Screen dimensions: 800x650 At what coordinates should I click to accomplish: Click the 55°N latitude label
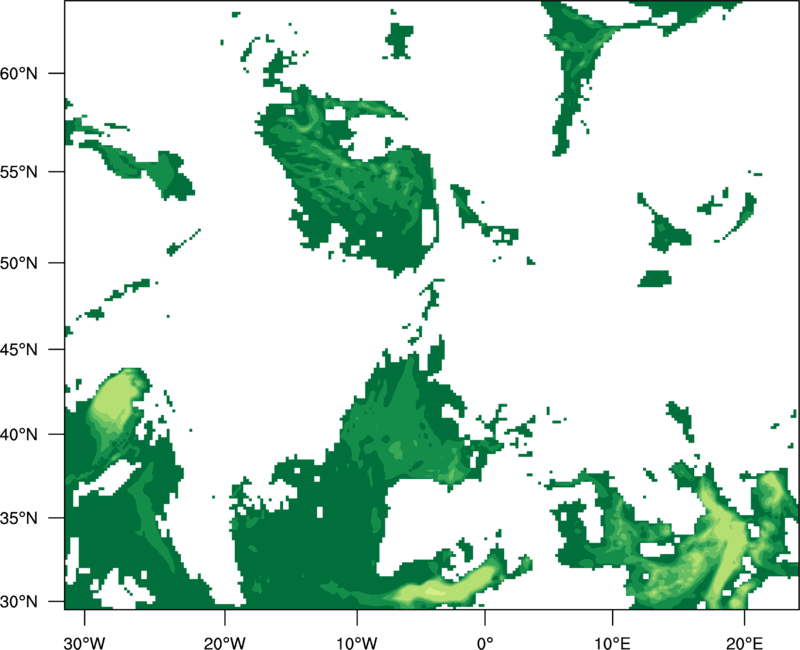(x=19, y=172)
